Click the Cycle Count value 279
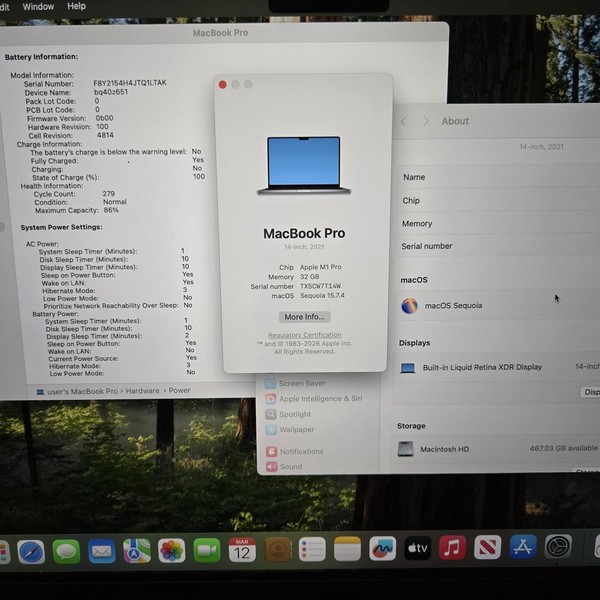 tap(109, 194)
